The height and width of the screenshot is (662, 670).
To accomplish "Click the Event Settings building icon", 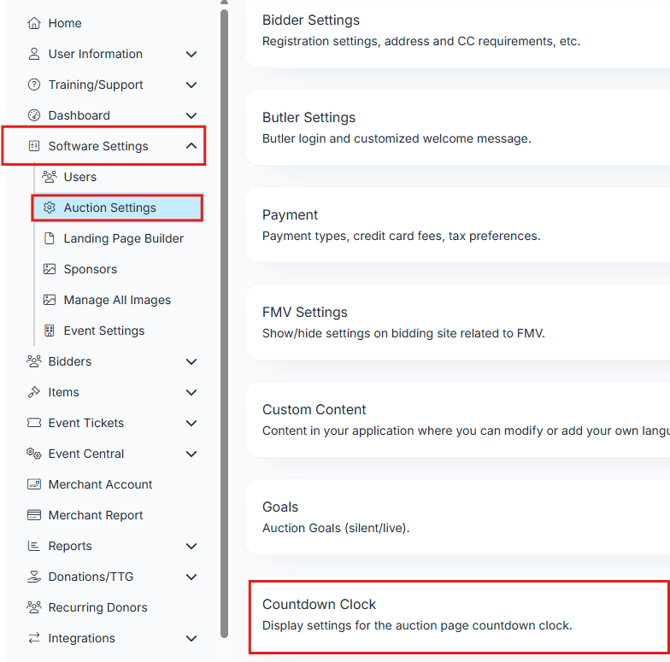I will [49, 331].
